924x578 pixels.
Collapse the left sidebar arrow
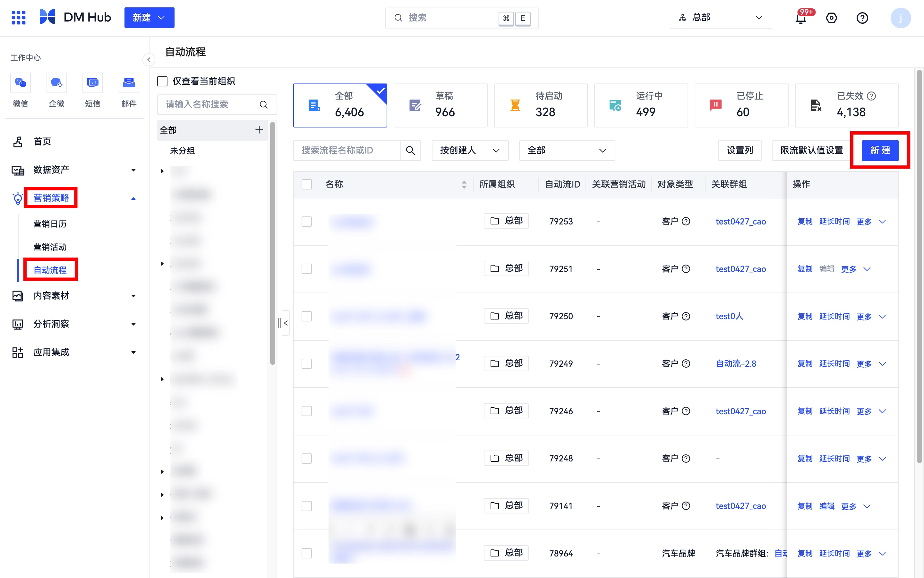149,60
